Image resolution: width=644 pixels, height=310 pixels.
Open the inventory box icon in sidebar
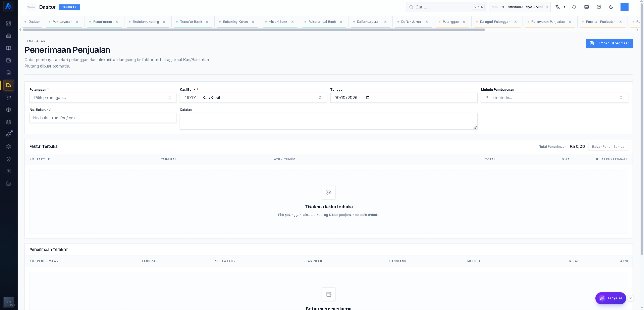click(9, 110)
